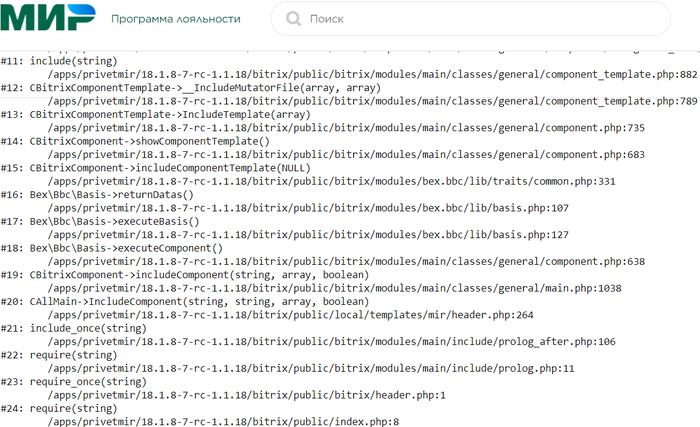
Task: Focus the Поиск search field
Action: pyautogui.click(x=480, y=19)
